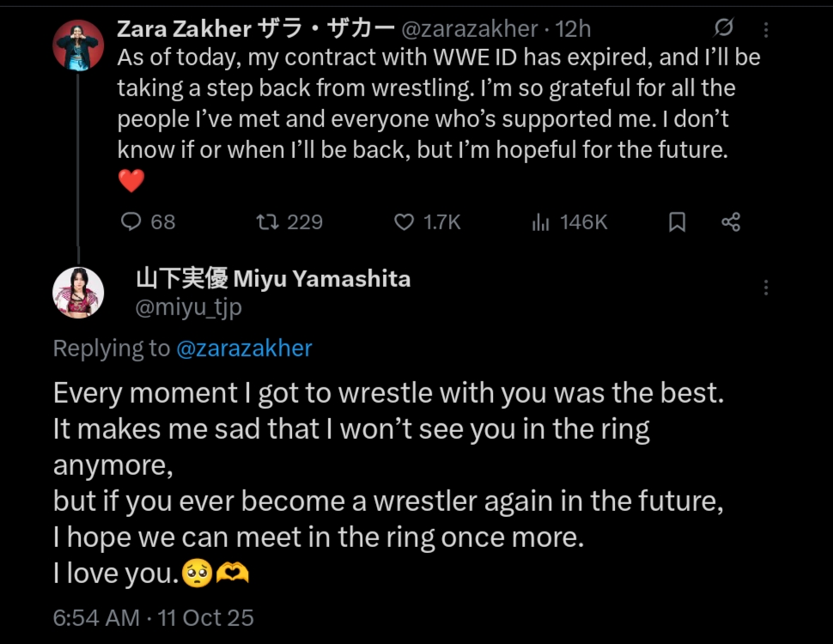This screenshot has height=644, width=833.
Task: Bookmark Zara Zakher's tweet
Action: (677, 222)
